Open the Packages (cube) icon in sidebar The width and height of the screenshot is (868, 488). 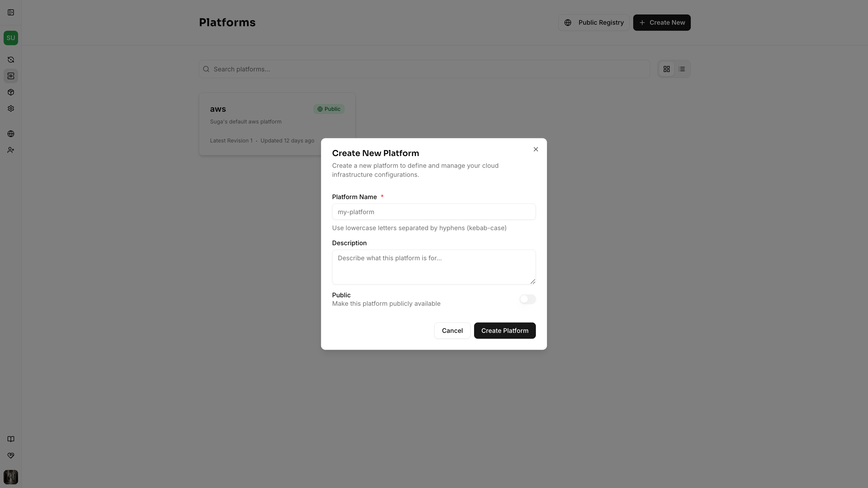[11, 92]
